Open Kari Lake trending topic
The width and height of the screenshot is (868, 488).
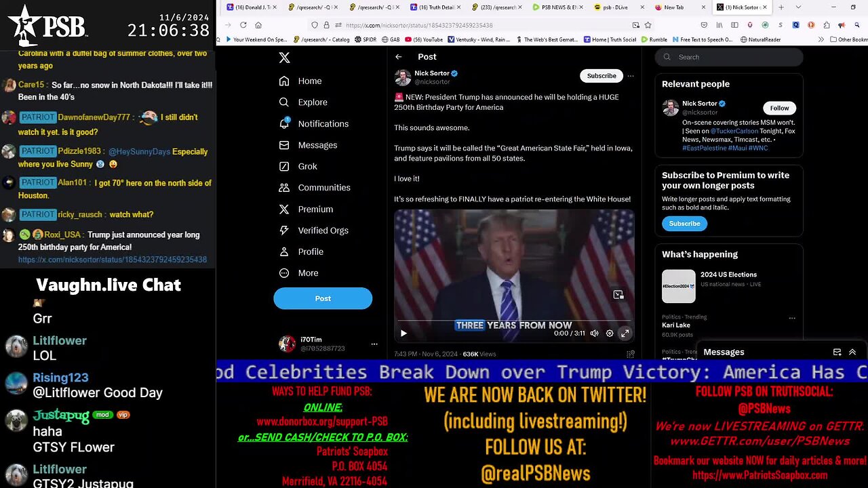[675, 325]
